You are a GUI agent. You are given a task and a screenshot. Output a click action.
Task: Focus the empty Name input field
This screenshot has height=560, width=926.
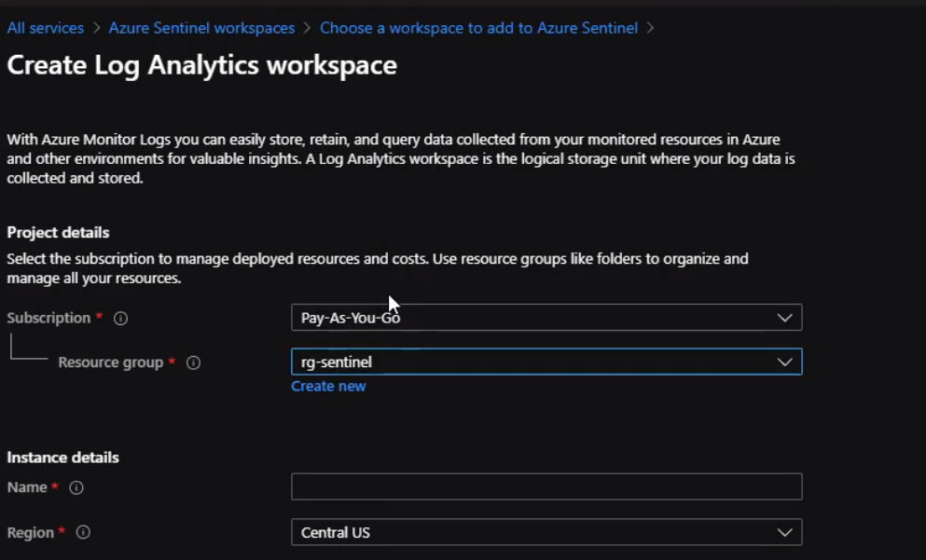(x=546, y=486)
